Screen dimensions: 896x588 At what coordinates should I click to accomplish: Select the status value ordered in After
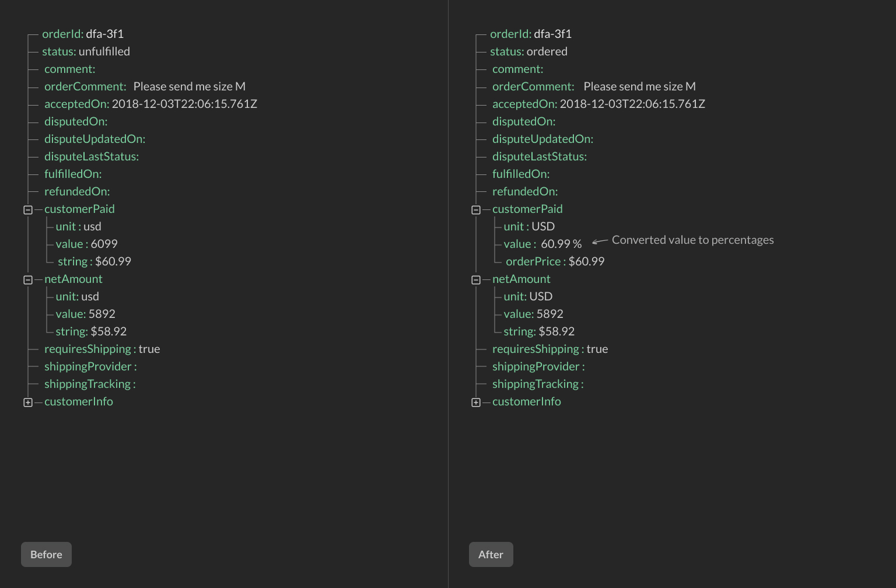pyautogui.click(x=547, y=51)
